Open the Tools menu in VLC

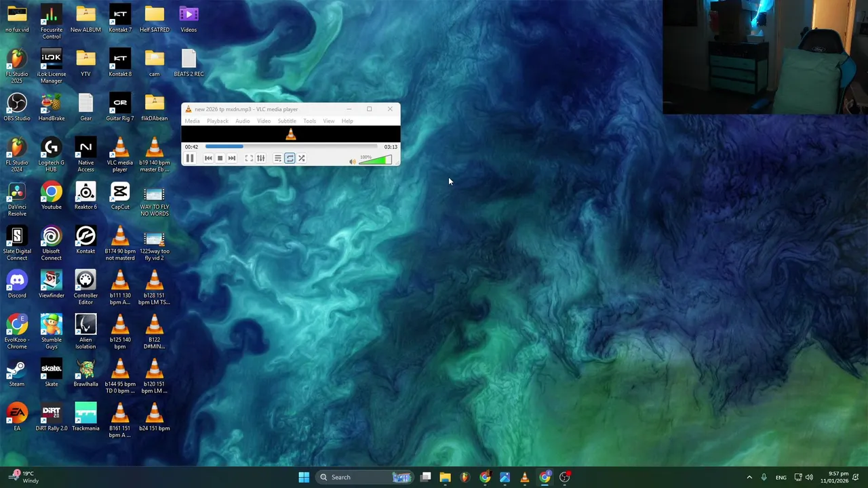(x=309, y=121)
